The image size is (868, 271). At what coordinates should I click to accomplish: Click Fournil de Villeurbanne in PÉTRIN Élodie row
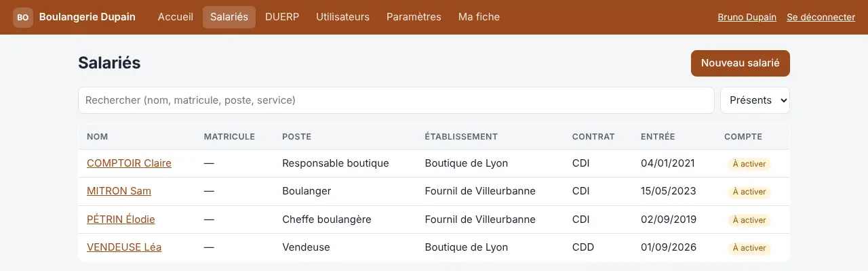(480, 220)
